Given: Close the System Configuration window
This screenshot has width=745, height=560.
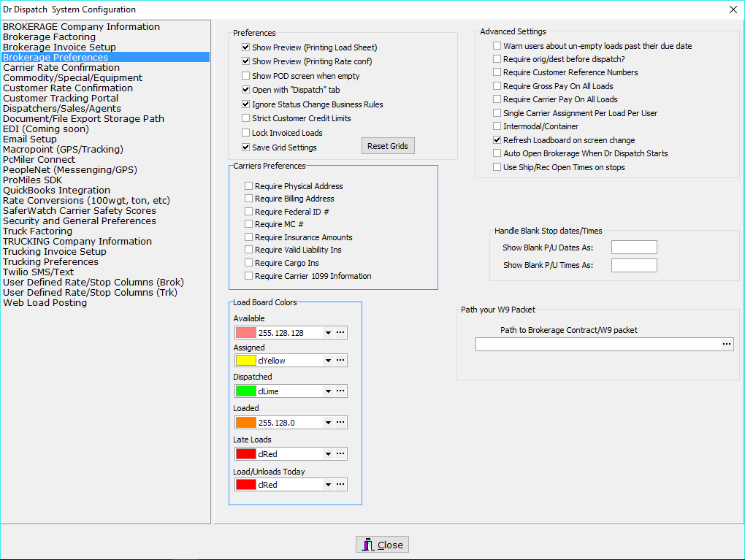Looking at the screenshot, I should coord(733,9).
